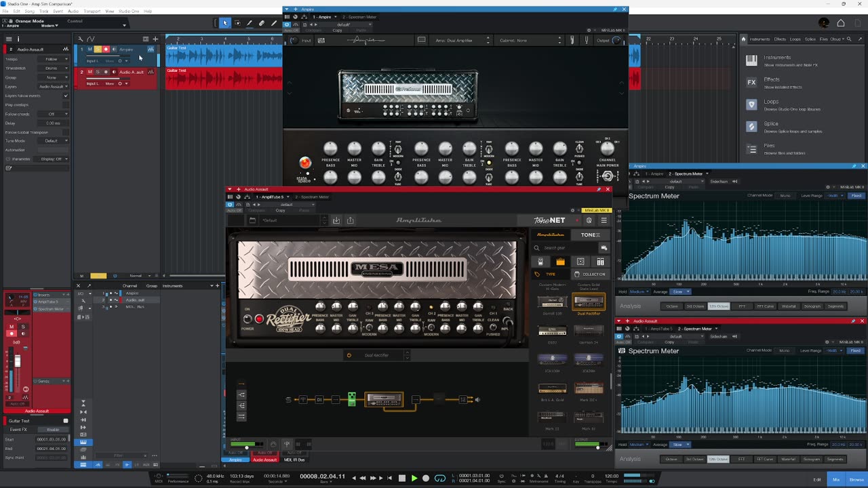Solo track 2 Audio Assault
Viewport: 868px width, 488px height.
(98, 72)
